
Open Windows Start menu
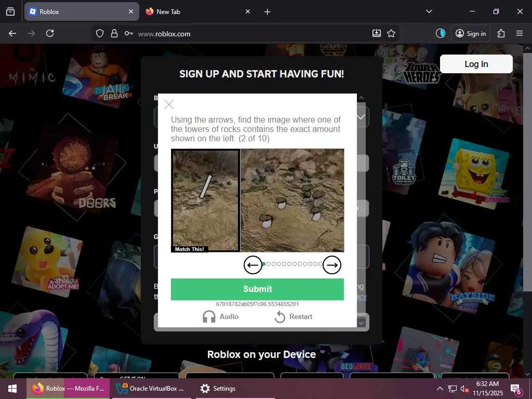tap(13, 389)
